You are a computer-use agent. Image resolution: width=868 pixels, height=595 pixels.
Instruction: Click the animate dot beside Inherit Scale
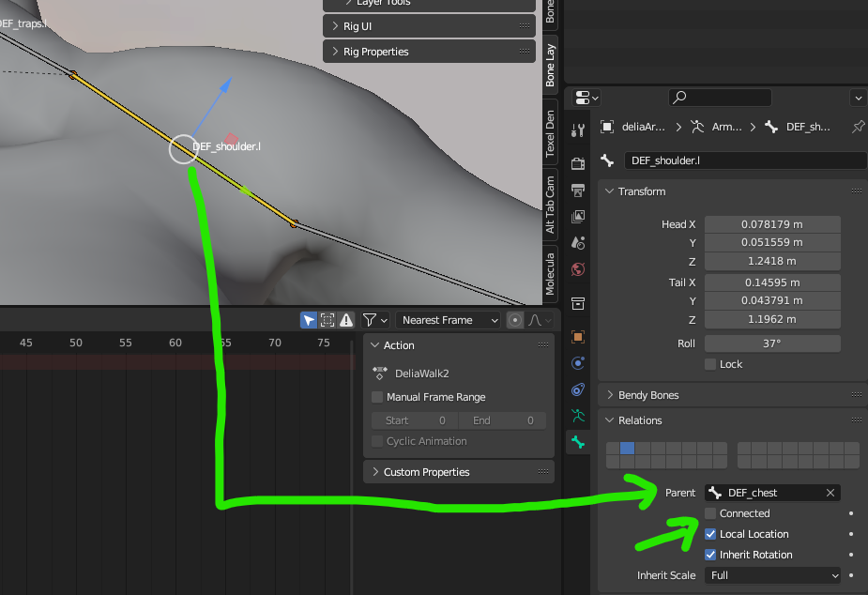click(851, 575)
